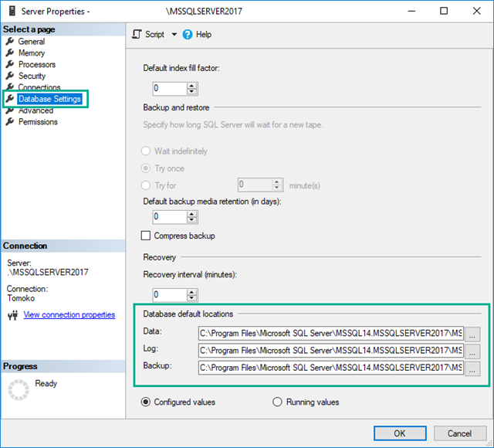Enable the Compress backup checkbox
This screenshot has height=448, width=494.
click(x=146, y=236)
